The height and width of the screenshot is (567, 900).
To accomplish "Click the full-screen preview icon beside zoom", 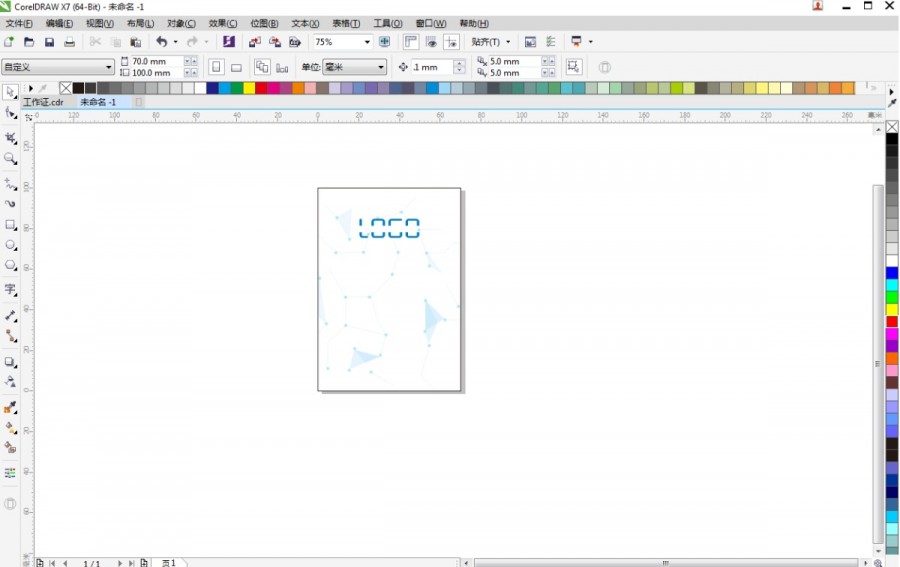I will pos(385,42).
